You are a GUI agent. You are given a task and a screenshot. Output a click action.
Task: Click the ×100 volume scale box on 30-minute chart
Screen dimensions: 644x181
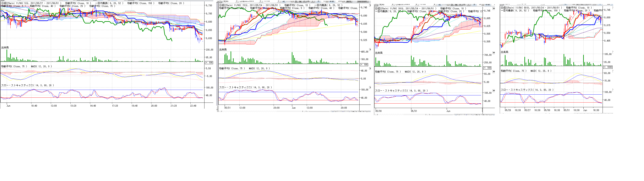(x=487, y=68)
